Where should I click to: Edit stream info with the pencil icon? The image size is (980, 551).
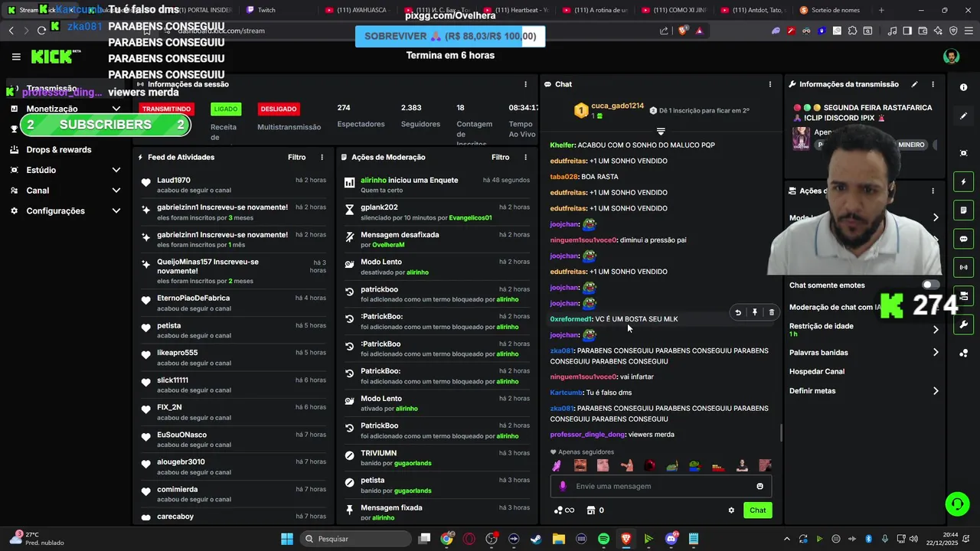tap(914, 84)
